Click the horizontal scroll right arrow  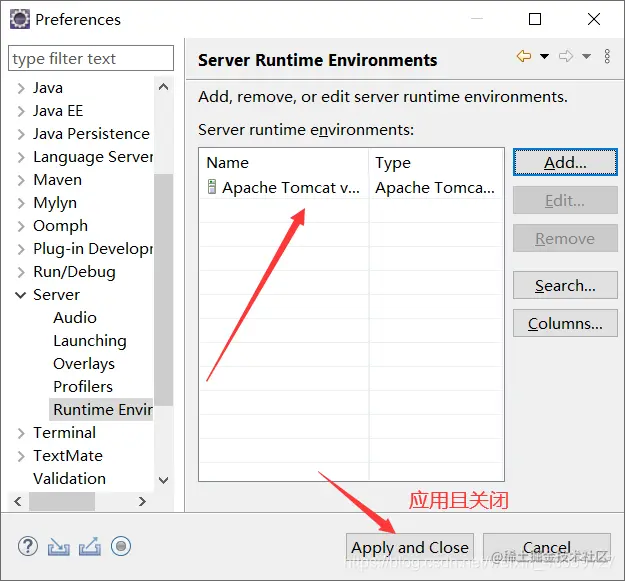click(x=142, y=501)
